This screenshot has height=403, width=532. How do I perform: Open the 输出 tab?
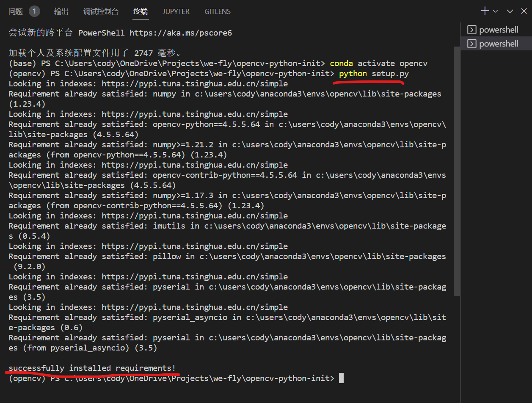(x=61, y=11)
